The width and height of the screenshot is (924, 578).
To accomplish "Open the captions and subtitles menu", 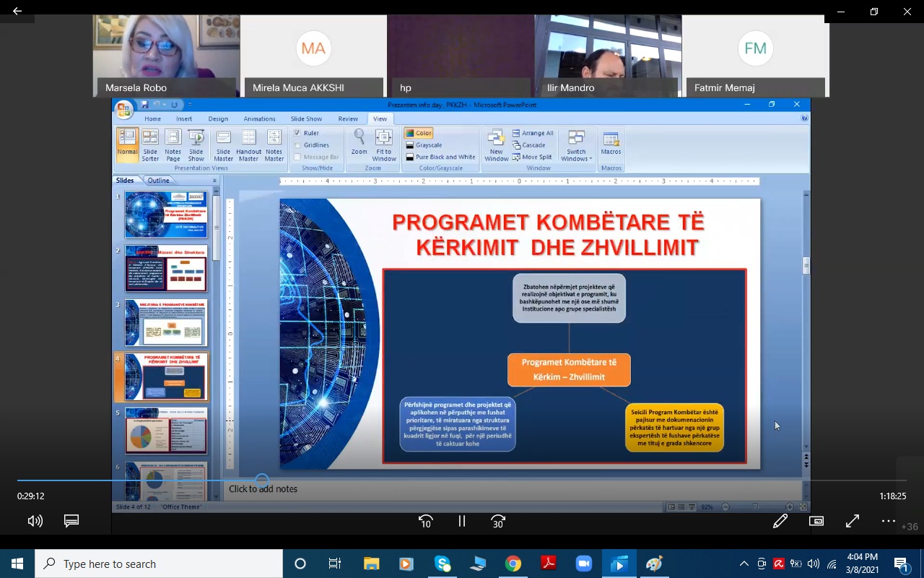I will pos(71,521).
